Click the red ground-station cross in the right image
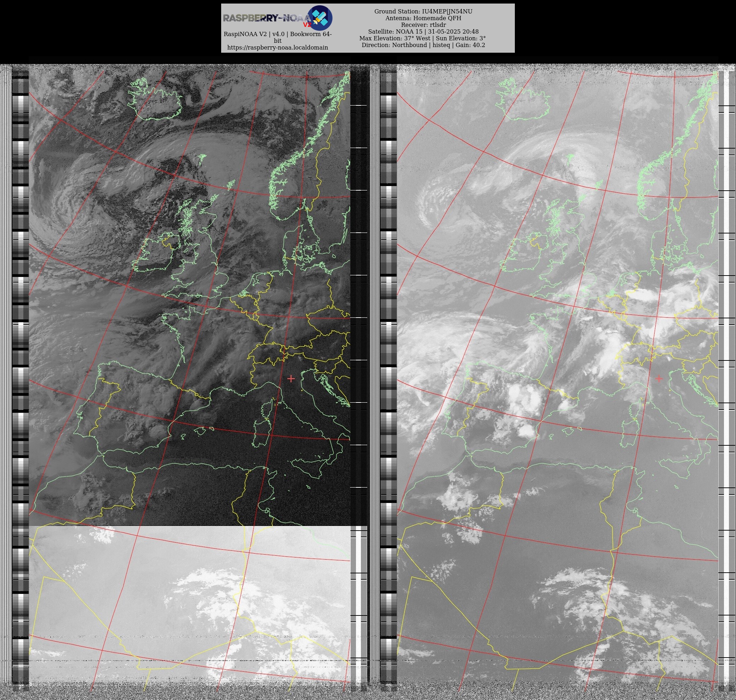The image size is (736, 700). tap(659, 379)
